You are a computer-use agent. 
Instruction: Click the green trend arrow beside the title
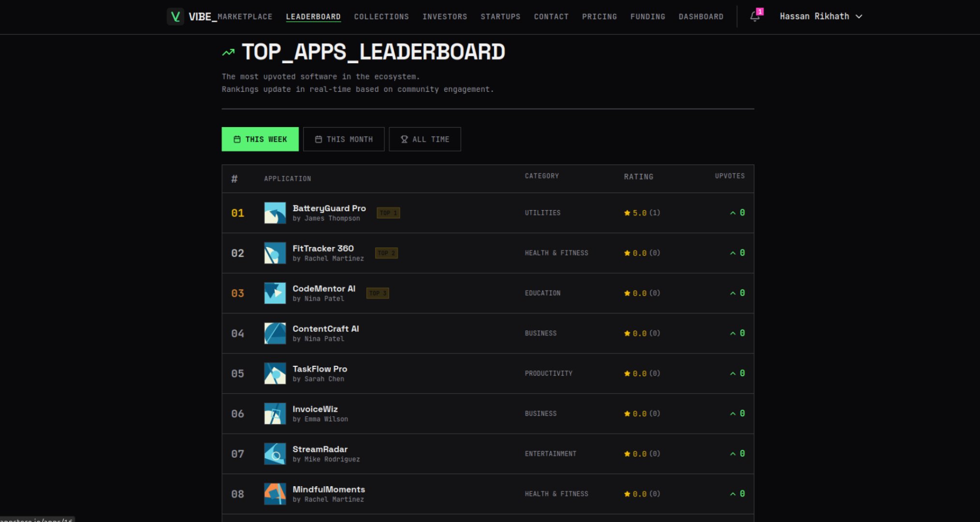pos(228,52)
